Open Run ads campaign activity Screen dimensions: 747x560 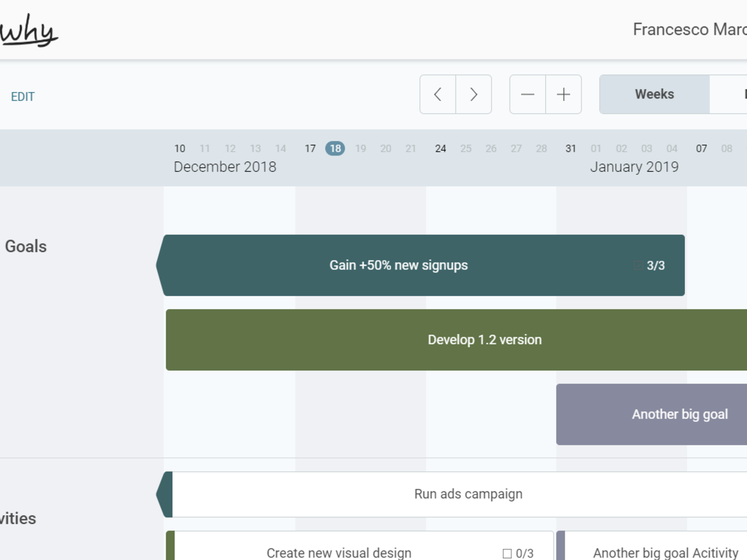[x=468, y=495]
